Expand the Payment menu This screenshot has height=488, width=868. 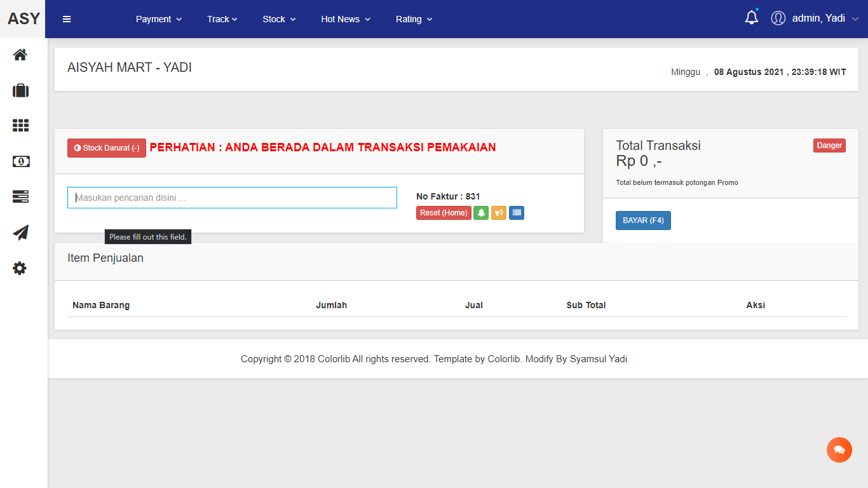[159, 19]
